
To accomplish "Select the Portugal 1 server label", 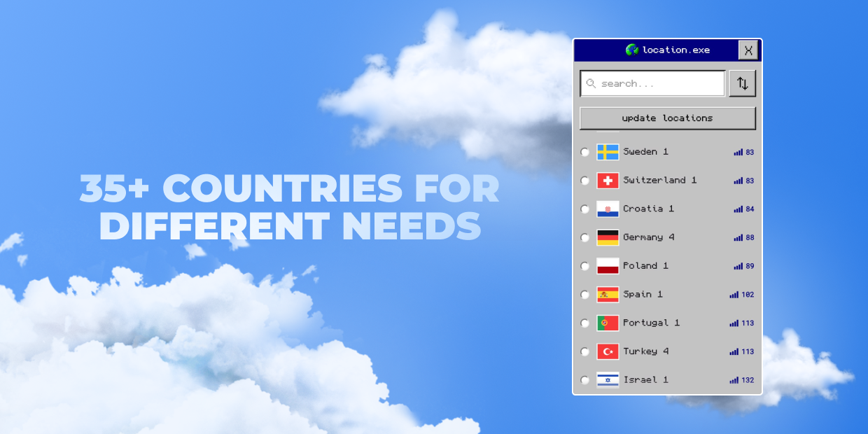I will (x=651, y=323).
